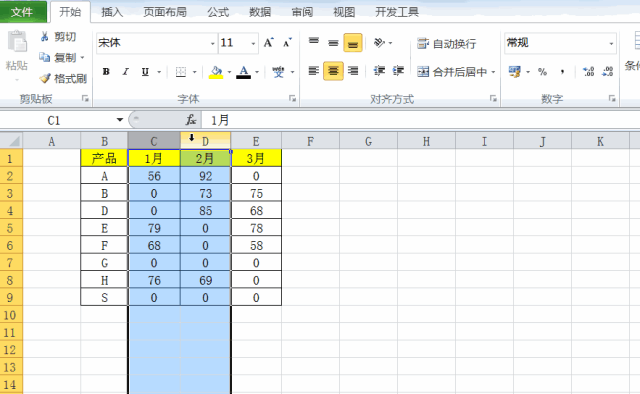Viewport: 640px width, 394px height.
Task: Open the Name Box dropdown arrow
Action: [120, 120]
